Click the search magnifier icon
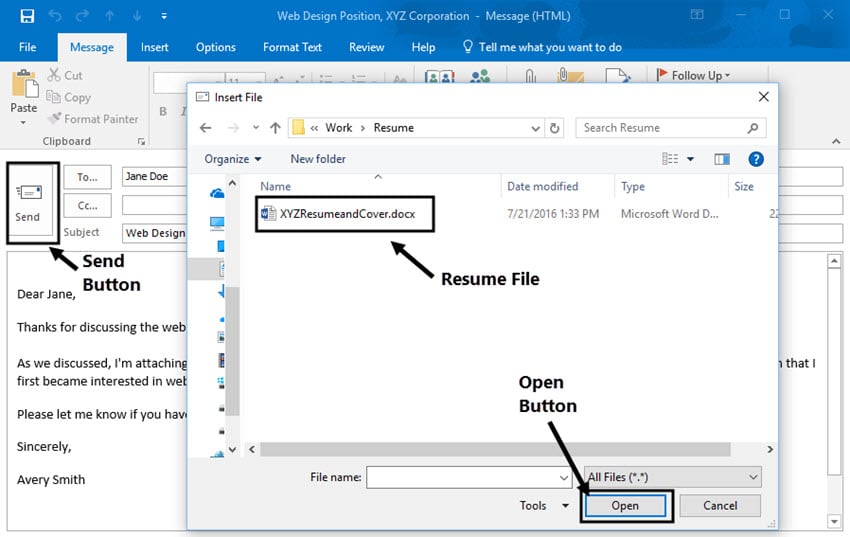 (x=752, y=128)
